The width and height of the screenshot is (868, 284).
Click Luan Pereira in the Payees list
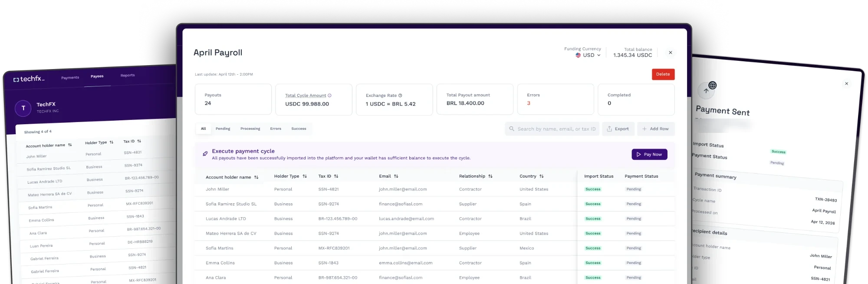[x=41, y=246]
